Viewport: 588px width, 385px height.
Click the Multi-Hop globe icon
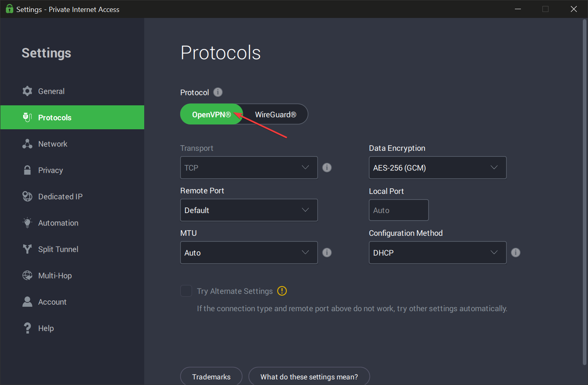coord(27,275)
